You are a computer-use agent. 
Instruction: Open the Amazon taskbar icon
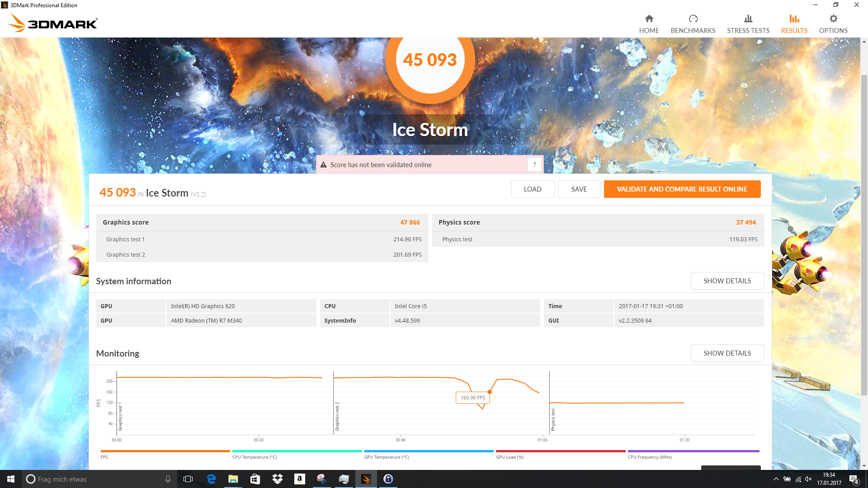click(x=299, y=479)
